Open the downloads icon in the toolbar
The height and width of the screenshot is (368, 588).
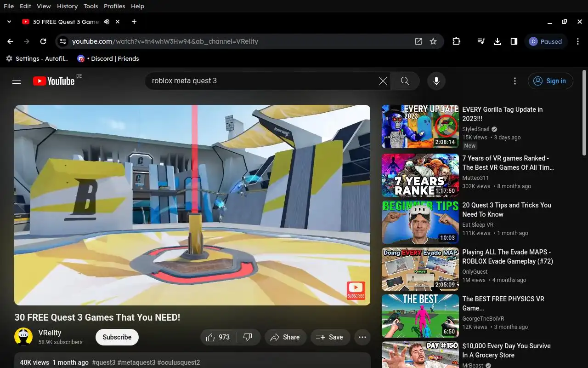click(x=498, y=41)
